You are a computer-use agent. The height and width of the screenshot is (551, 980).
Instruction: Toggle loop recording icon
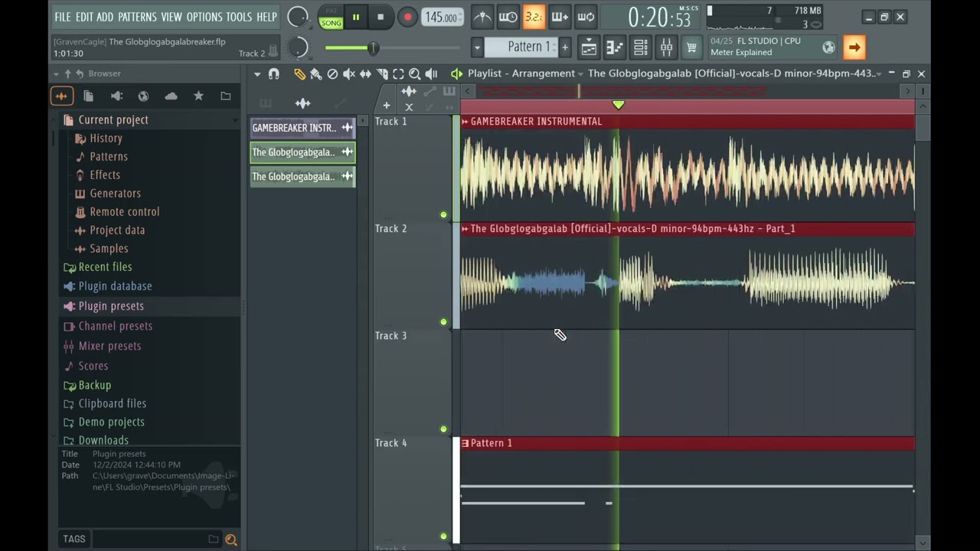[586, 17]
